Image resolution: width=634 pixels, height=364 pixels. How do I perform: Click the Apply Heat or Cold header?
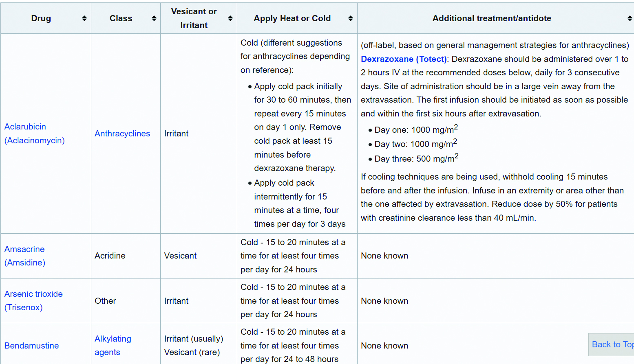[x=292, y=18]
